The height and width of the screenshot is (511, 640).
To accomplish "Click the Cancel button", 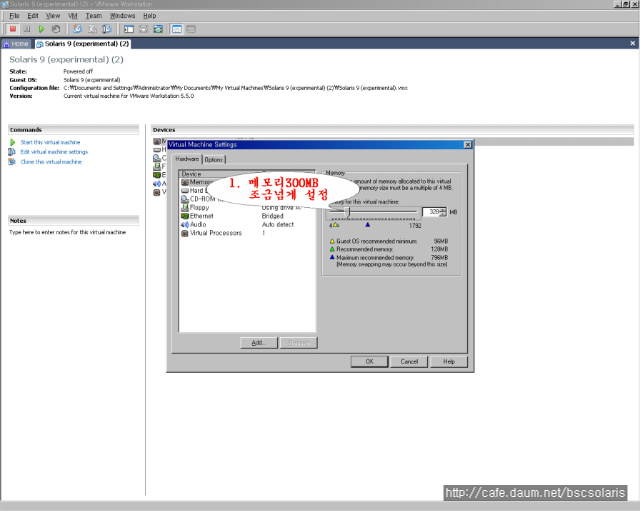I will click(x=409, y=362).
